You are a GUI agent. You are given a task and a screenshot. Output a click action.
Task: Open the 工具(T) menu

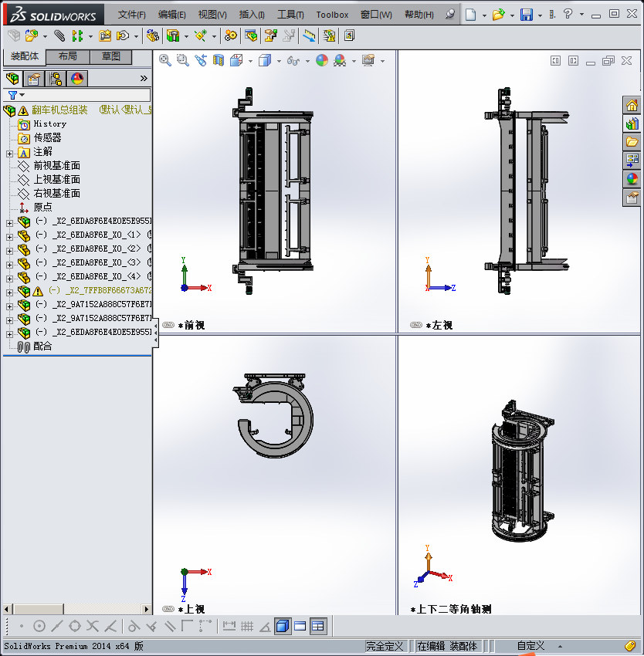tap(290, 15)
